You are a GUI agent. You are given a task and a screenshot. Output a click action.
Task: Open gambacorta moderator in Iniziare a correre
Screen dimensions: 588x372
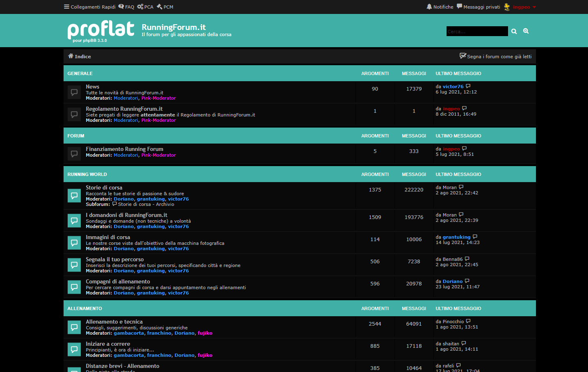pos(129,355)
